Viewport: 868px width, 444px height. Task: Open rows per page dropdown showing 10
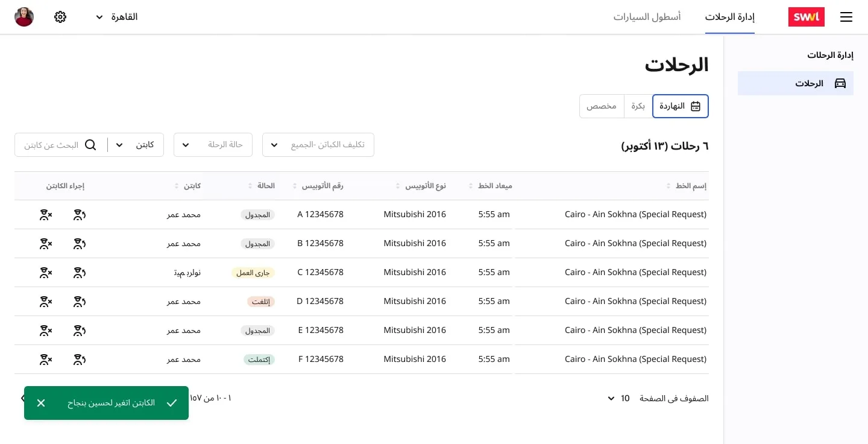618,398
